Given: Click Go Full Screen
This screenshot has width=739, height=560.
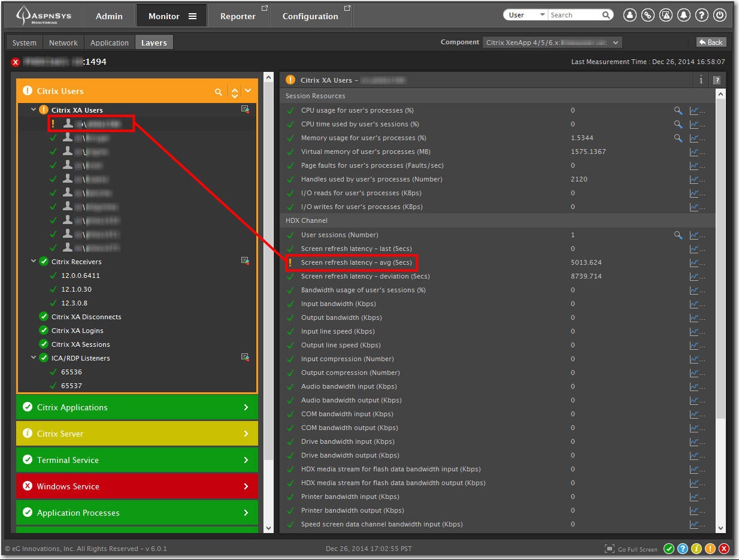Looking at the screenshot, I should (631, 549).
